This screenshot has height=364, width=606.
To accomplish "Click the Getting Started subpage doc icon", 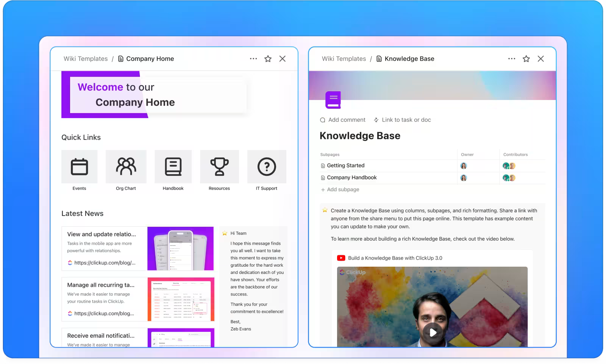I will click(x=323, y=166).
